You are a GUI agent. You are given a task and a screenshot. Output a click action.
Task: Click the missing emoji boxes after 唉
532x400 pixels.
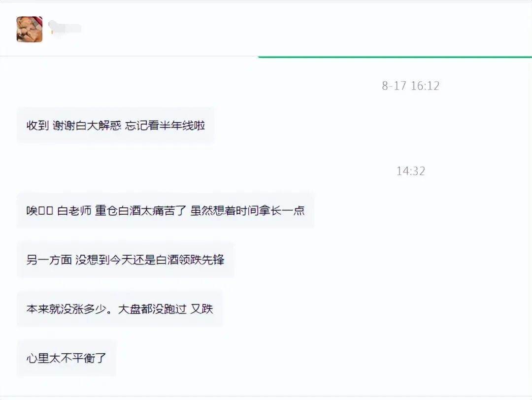[x=45, y=211]
